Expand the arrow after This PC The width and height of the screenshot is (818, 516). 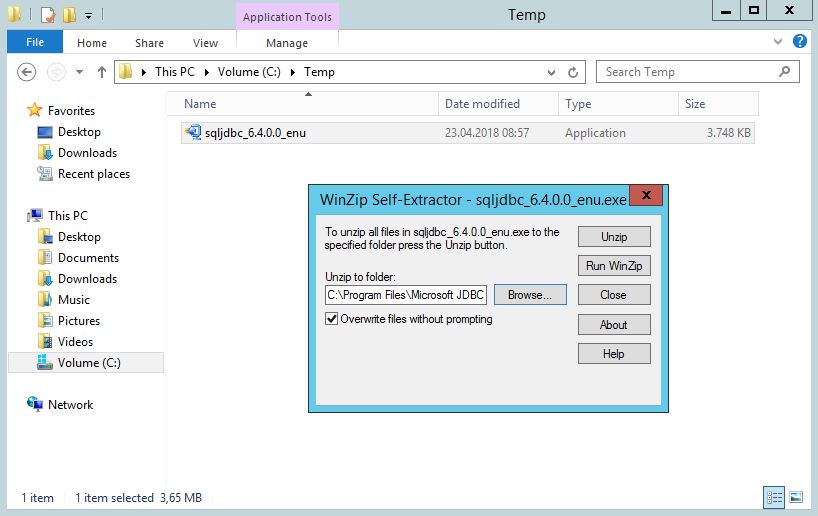click(207, 72)
